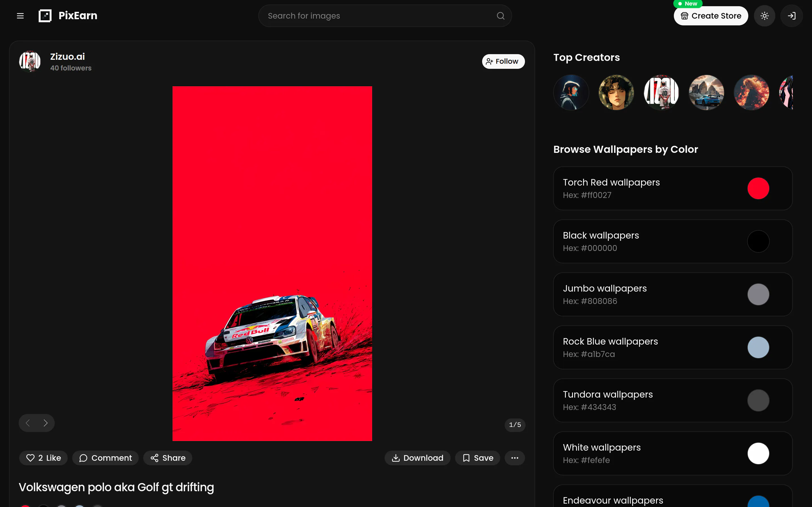Screen dimensions: 812x507
Task: Click the Torch Red color swatch
Action: 758,188
